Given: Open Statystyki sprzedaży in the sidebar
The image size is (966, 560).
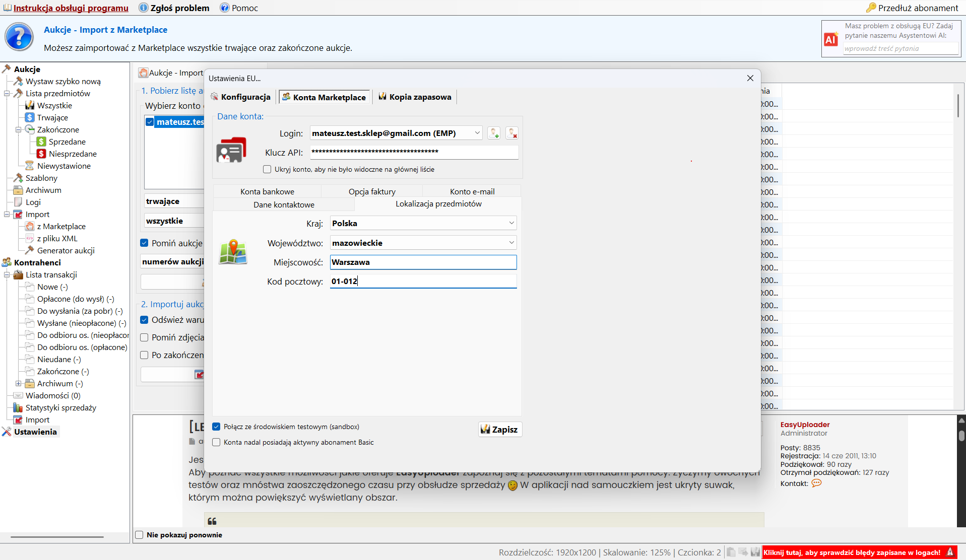Looking at the screenshot, I should pos(60,408).
